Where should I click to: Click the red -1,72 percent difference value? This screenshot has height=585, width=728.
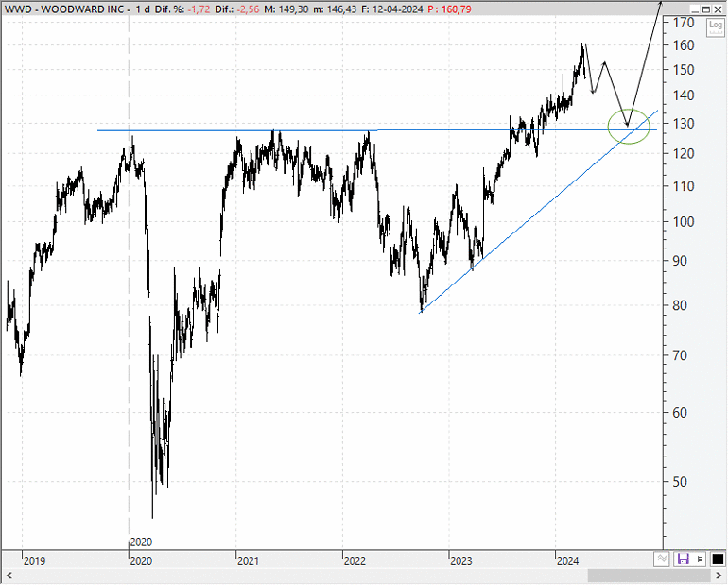(x=199, y=9)
